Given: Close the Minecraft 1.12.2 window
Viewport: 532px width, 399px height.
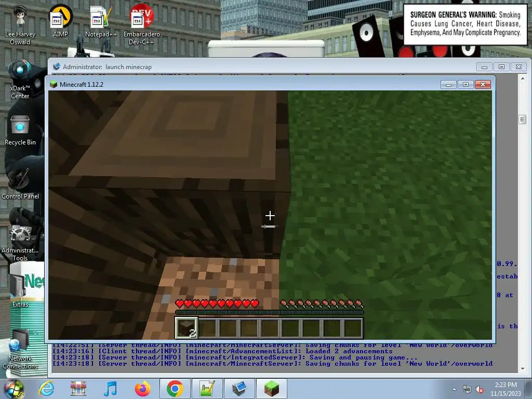Looking at the screenshot, I should (x=483, y=85).
